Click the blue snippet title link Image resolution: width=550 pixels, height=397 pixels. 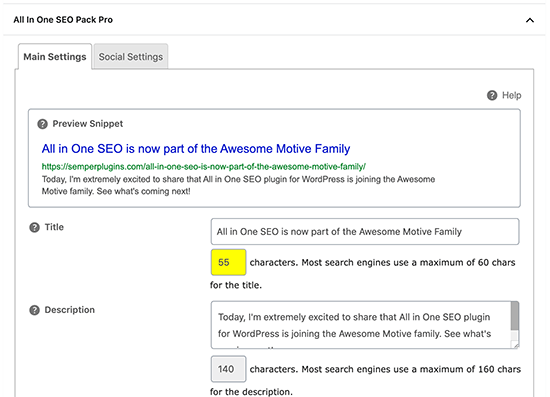point(196,149)
